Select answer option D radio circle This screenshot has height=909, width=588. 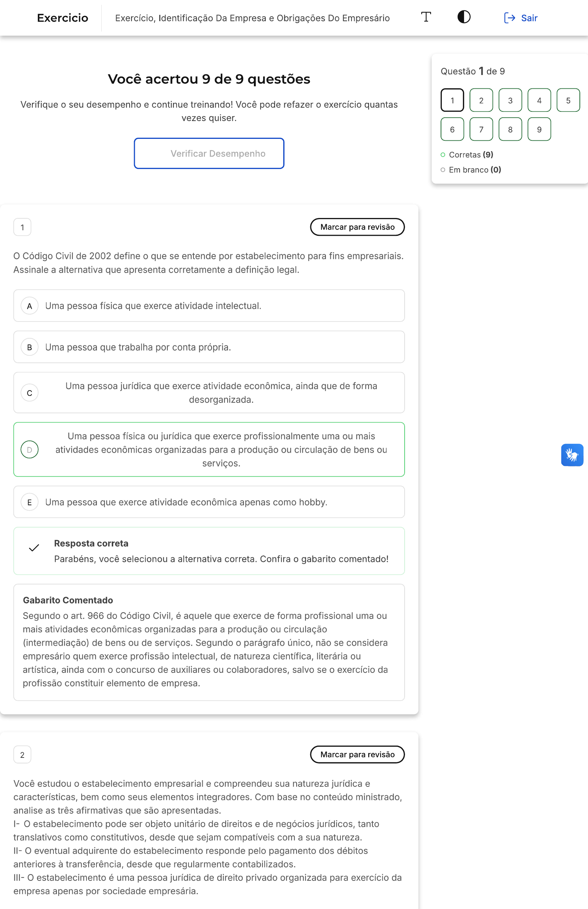pyautogui.click(x=29, y=450)
